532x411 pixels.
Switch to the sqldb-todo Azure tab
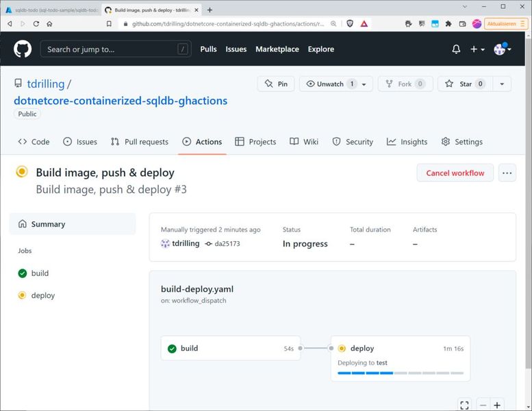(51, 10)
